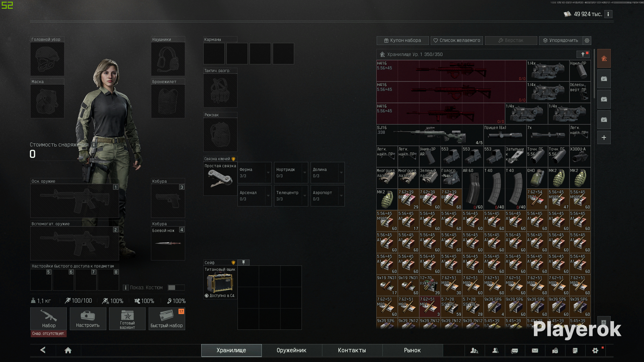Viewport: 644px width, 362px height.
Task: Select the empty Маска mask slot
Action: 47,101
